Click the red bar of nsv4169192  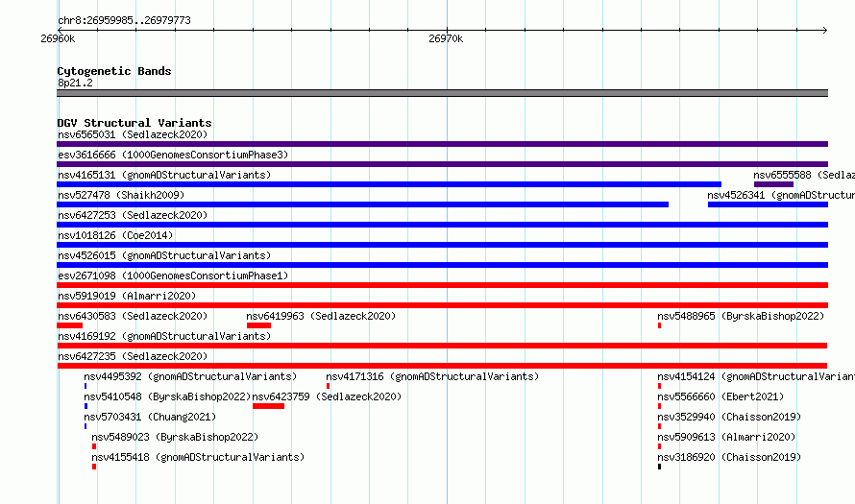pos(442,346)
